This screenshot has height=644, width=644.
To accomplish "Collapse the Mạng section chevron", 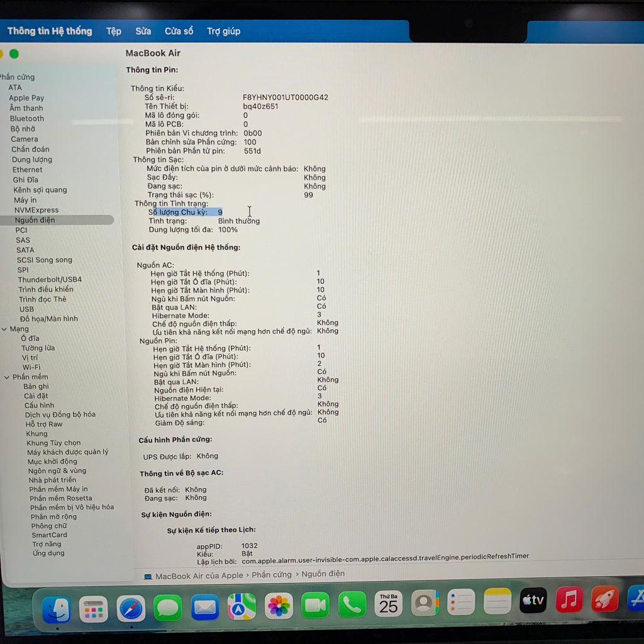I will [x=4, y=329].
